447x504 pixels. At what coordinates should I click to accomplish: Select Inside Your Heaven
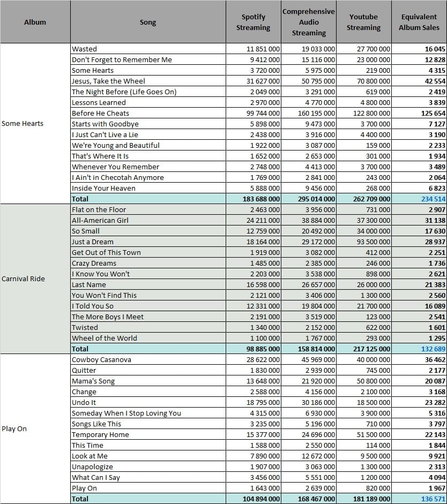point(148,188)
